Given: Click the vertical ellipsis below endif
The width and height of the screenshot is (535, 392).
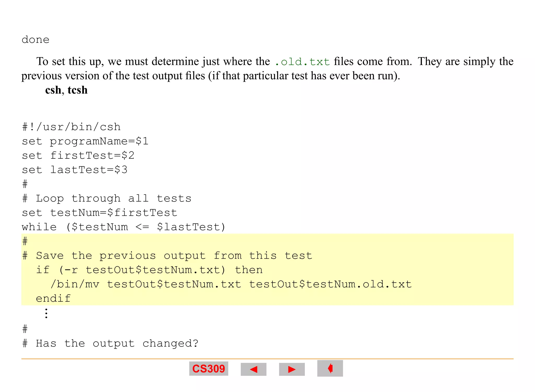Looking at the screenshot, I should pyautogui.click(x=46, y=313).
